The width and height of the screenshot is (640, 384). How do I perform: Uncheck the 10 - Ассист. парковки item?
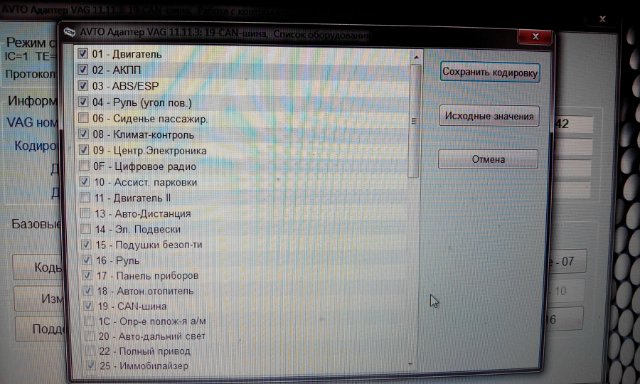click(84, 182)
